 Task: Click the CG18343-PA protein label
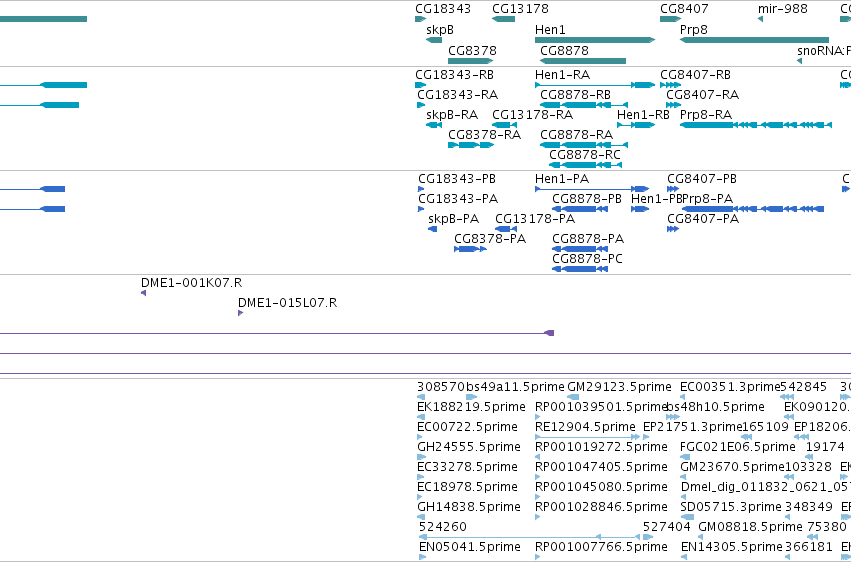click(458, 199)
